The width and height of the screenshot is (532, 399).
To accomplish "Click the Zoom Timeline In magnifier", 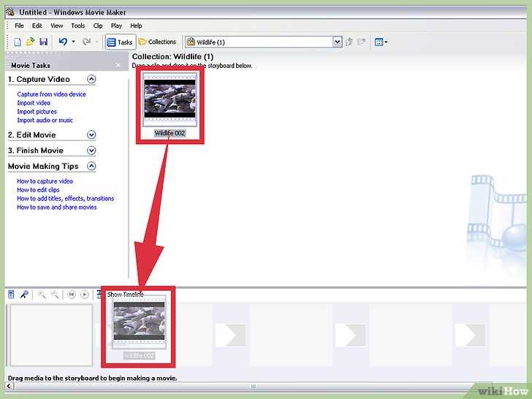I will [42, 294].
